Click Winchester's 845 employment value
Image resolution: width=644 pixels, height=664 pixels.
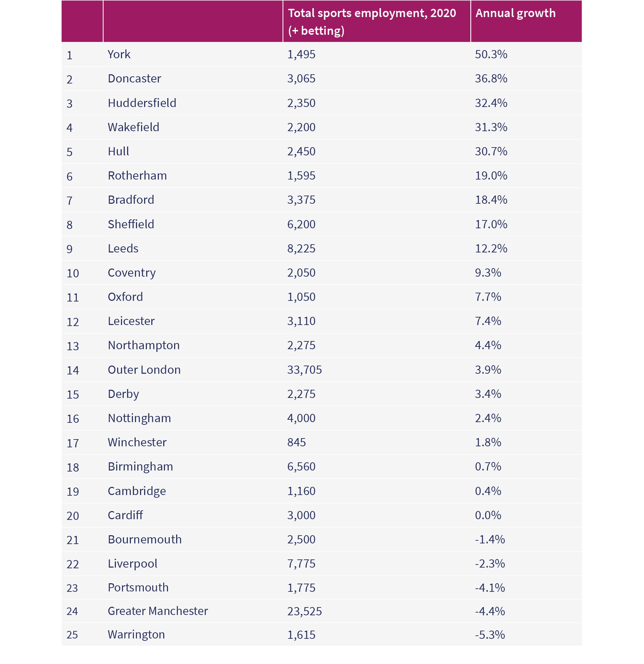point(296,442)
